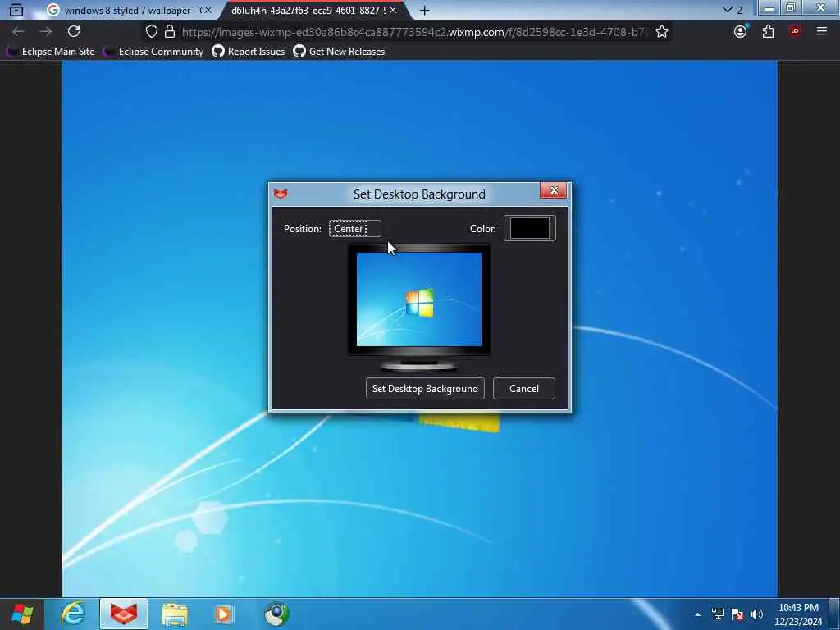
Task: Open the extensions puzzle icon
Action: pyautogui.click(x=768, y=32)
